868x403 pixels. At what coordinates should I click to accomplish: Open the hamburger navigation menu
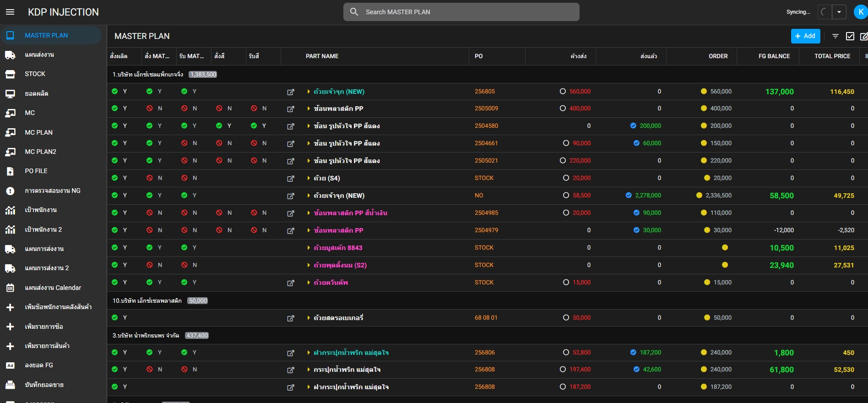tap(10, 12)
